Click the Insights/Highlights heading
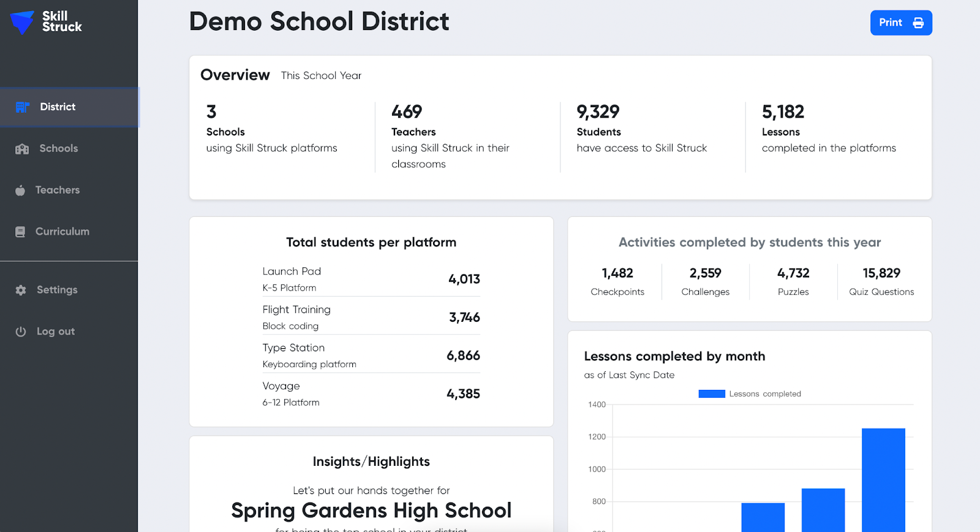 click(x=371, y=462)
